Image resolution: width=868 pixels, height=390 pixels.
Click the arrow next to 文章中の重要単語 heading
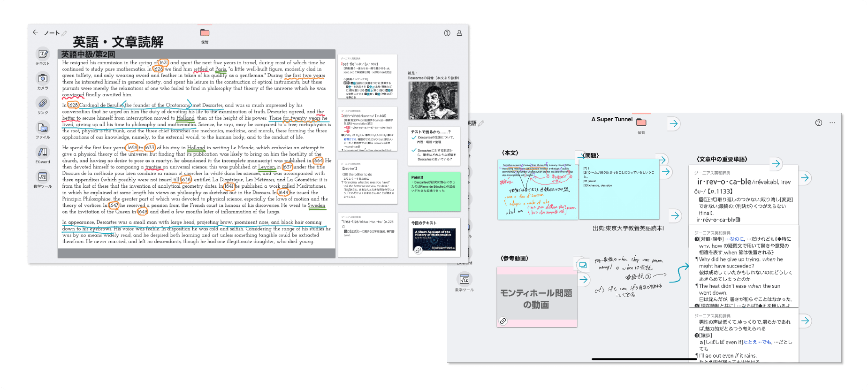(776, 164)
